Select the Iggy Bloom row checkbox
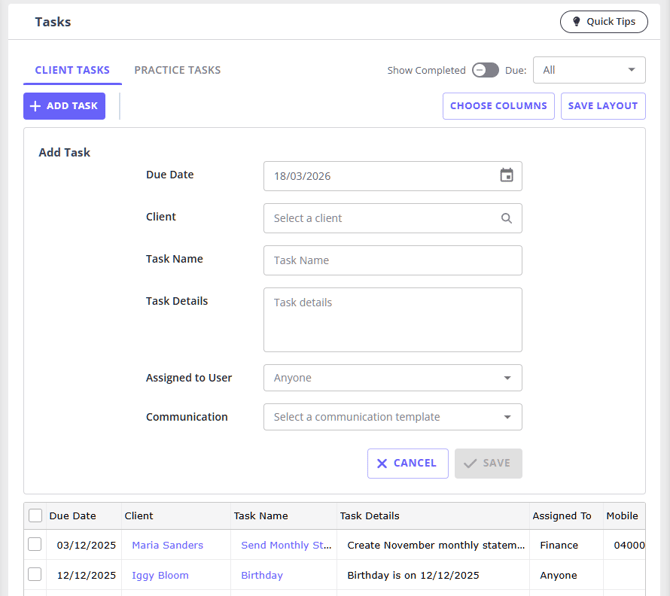Image resolution: width=670 pixels, height=596 pixels. 35,575
